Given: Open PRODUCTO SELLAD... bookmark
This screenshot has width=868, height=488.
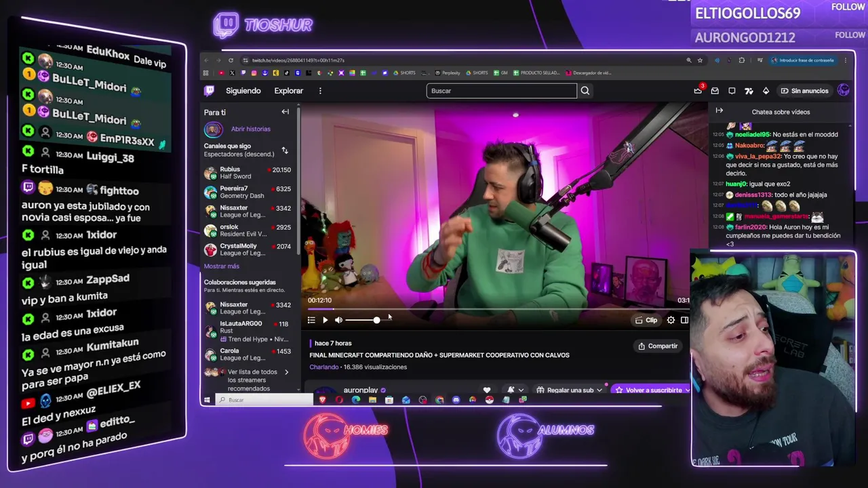Looking at the screenshot, I should (536, 73).
